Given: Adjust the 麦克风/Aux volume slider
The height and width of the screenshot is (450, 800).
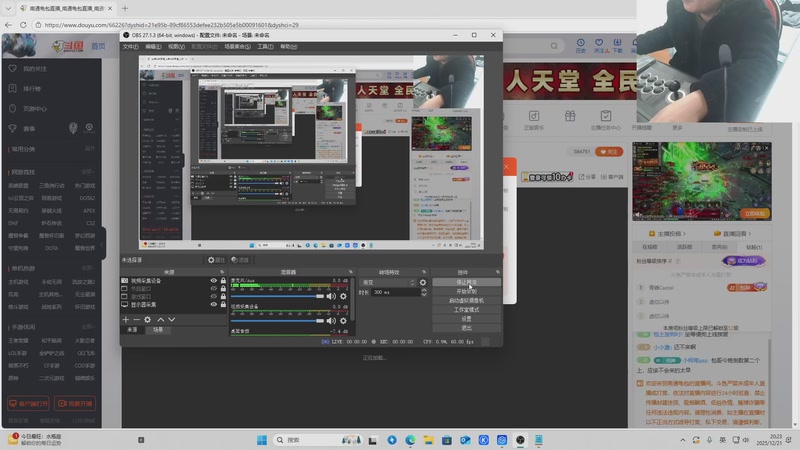Looking at the screenshot, I should pos(278,296).
